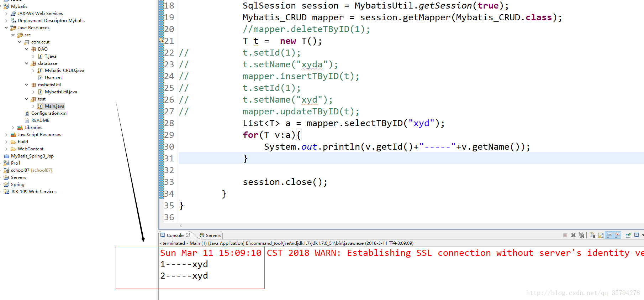Click the com.ccut package icon
Screen dimensions: 644x300
[x=27, y=42]
